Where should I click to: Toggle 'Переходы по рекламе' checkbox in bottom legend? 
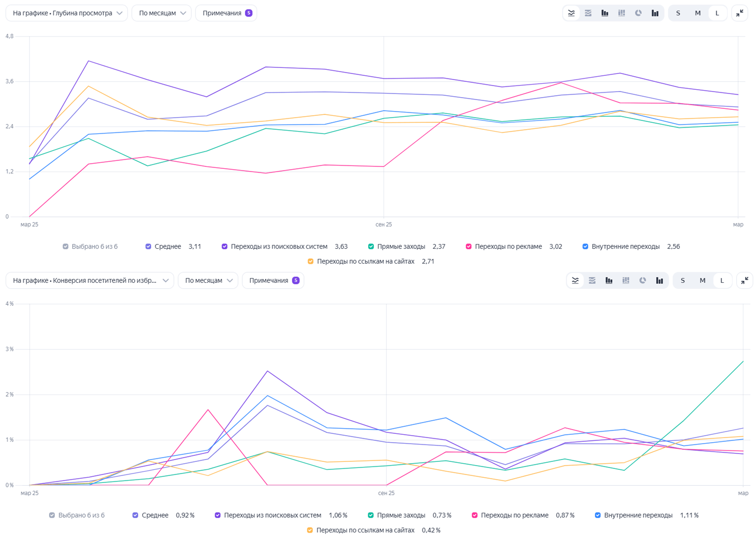pyautogui.click(x=474, y=515)
